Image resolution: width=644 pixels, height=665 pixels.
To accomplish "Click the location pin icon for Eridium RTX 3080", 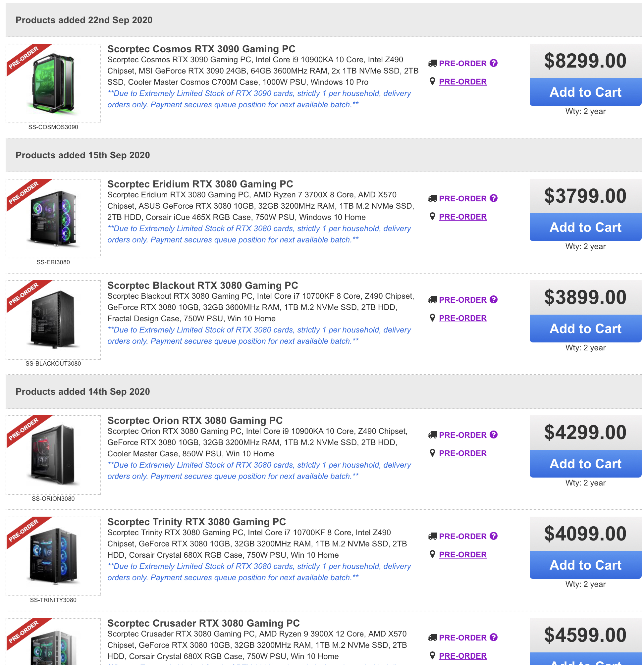I will pyautogui.click(x=432, y=217).
